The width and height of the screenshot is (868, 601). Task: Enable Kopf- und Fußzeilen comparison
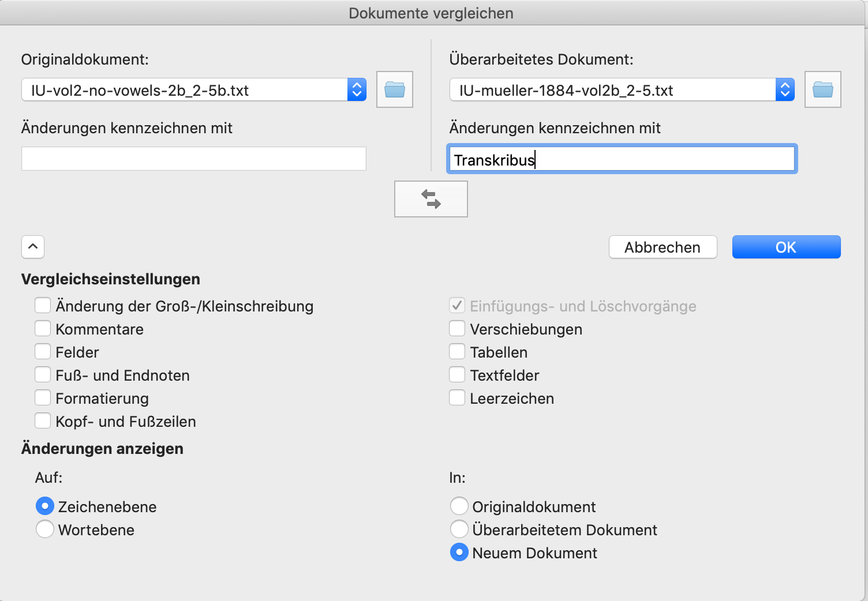[x=43, y=420]
